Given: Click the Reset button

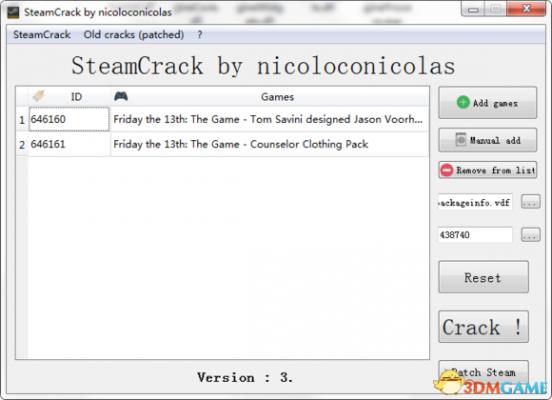Looking at the screenshot, I should [x=483, y=277].
